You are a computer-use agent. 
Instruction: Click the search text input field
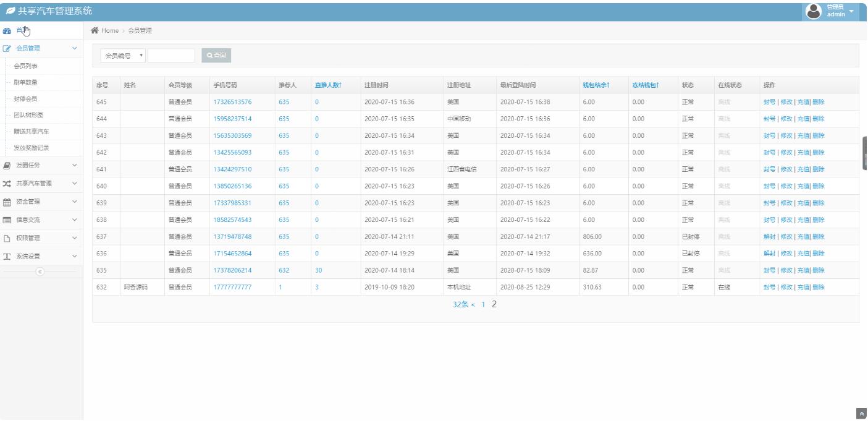[171, 56]
